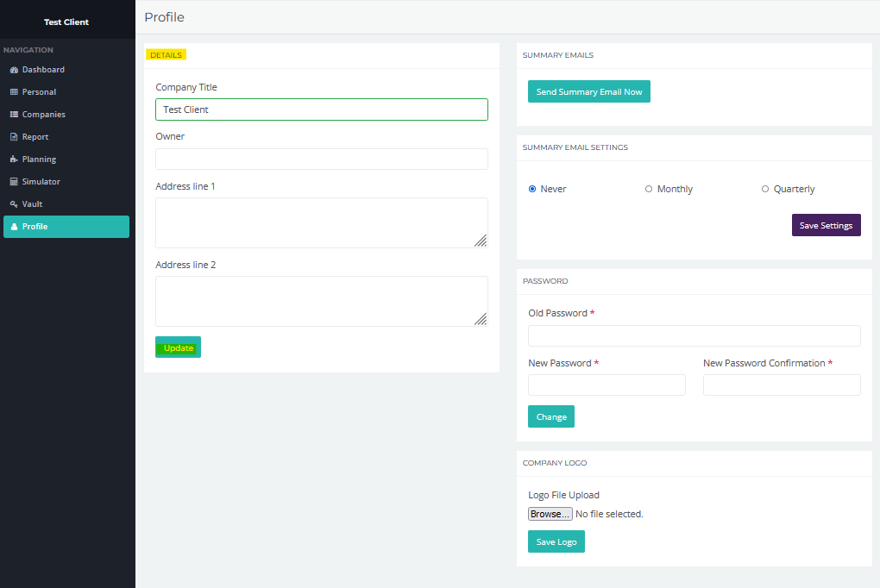This screenshot has width=880, height=588.
Task: Click the COMPANY LOGO heading
Action: (555, 463)
